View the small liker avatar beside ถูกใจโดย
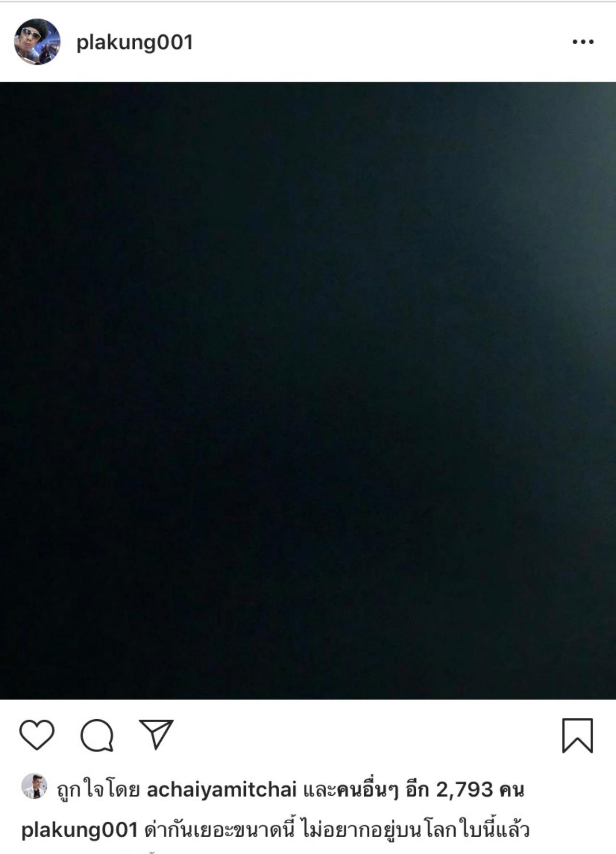 click(34, 786)
